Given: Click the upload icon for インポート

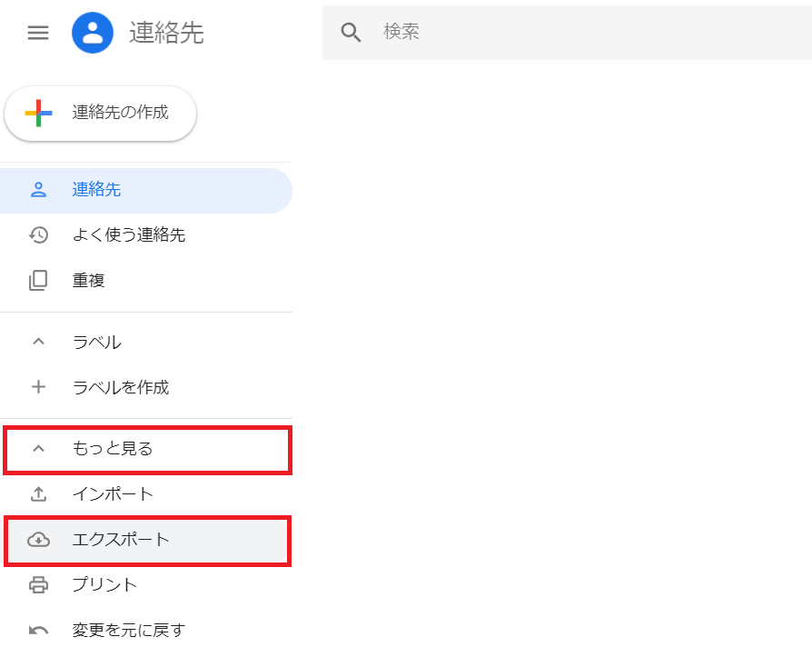Looking at the screenshot, I should [38, 493].
